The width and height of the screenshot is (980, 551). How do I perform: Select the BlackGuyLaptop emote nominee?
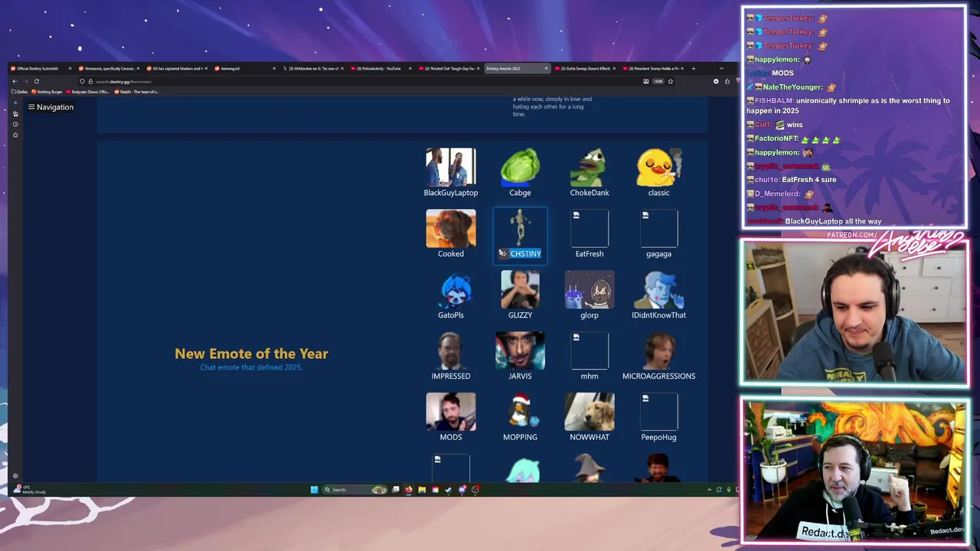(451, 173)
